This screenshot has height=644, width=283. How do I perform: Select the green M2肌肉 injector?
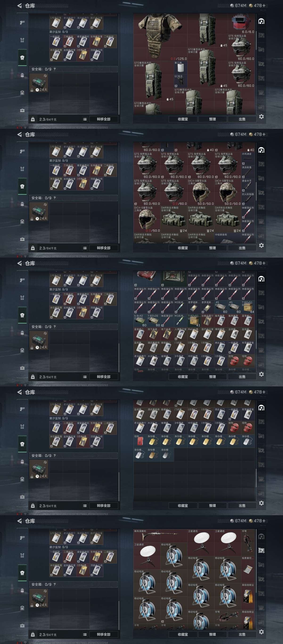[180, 307]
